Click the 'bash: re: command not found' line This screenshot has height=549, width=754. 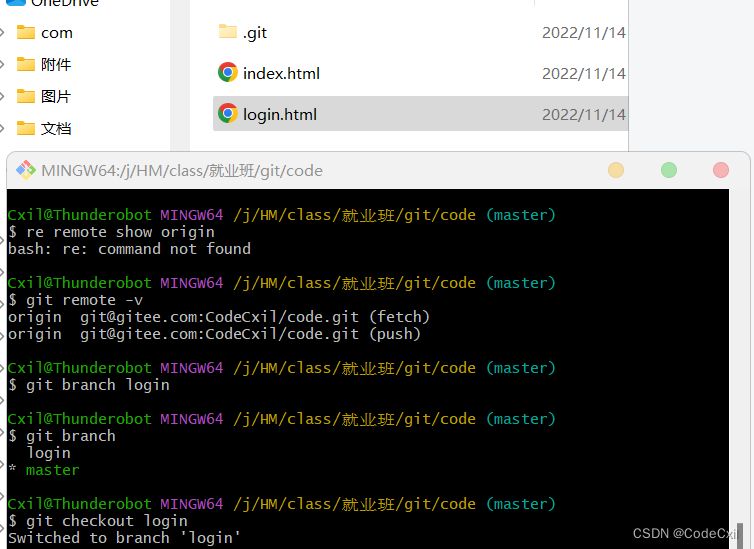pyautogui.click(x=129, y=249)
